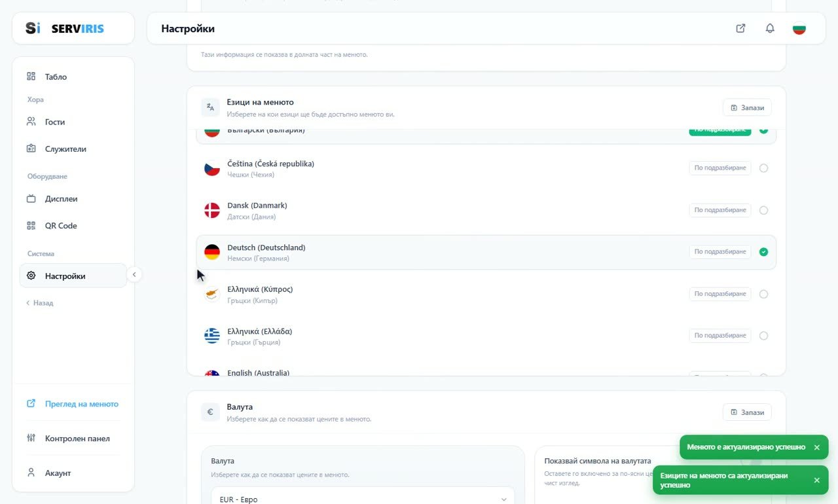Set Čeština as По подразбиране

(x=720, y=168)
